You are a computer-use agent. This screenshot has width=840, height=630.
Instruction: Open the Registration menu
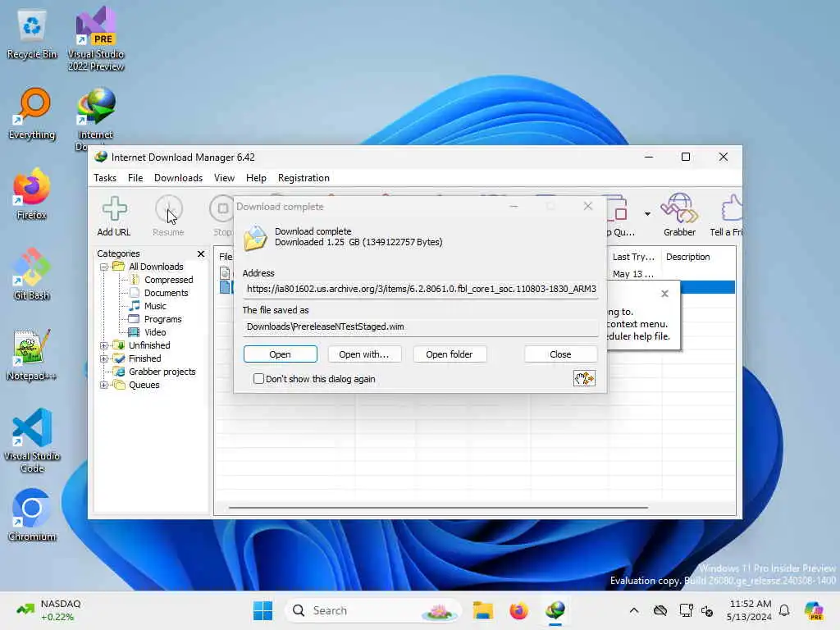coord(304,178)
